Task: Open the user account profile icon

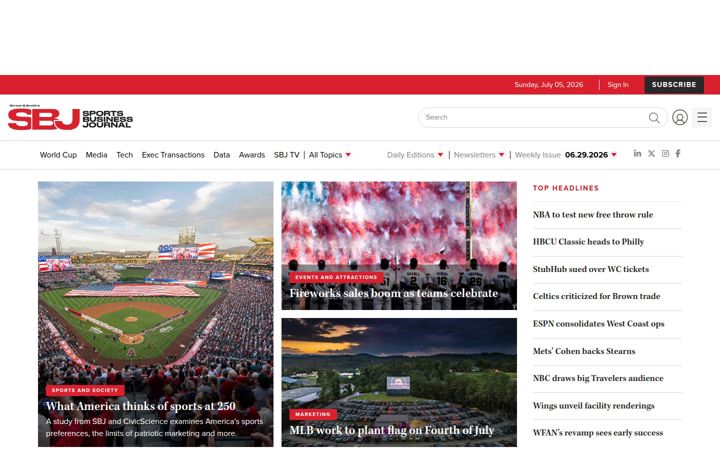Action: [x=680, y=118]
